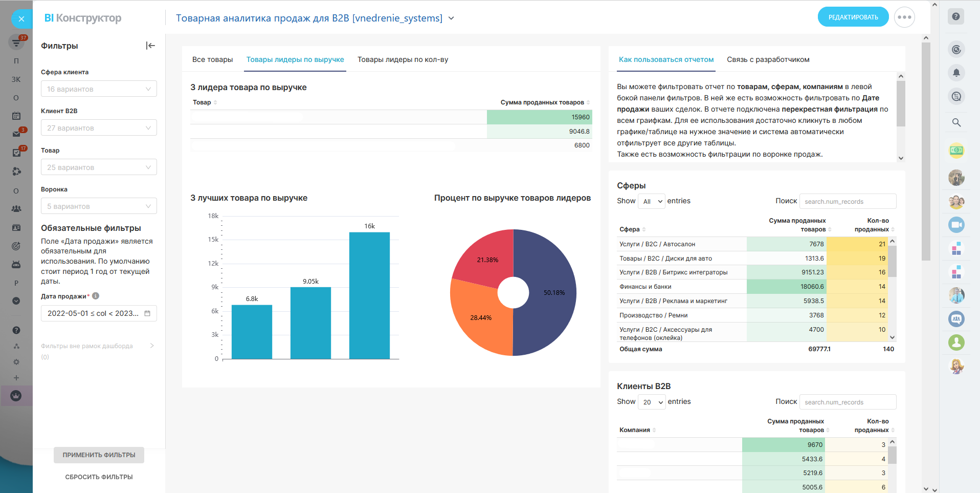Open mail icon with 3 badge
Viewport: 980px width, 493px height.
click(16, 134)
